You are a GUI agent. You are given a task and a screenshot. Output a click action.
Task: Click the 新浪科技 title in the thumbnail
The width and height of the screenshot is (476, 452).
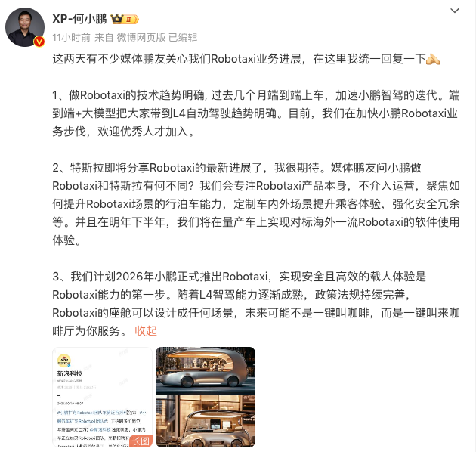tap(70, 373)
